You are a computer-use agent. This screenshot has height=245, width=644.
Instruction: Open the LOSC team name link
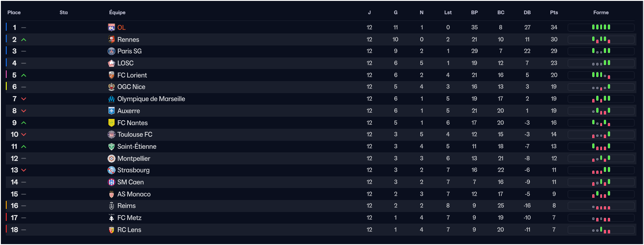(125, 63)
